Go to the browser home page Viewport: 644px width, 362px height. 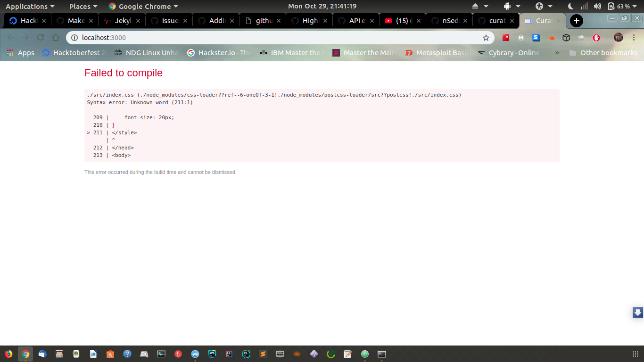click(x=56, y=38)
